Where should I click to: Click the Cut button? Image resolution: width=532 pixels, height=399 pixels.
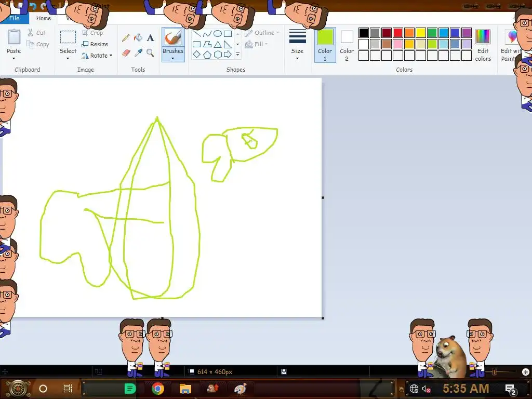tap(37, 33)
